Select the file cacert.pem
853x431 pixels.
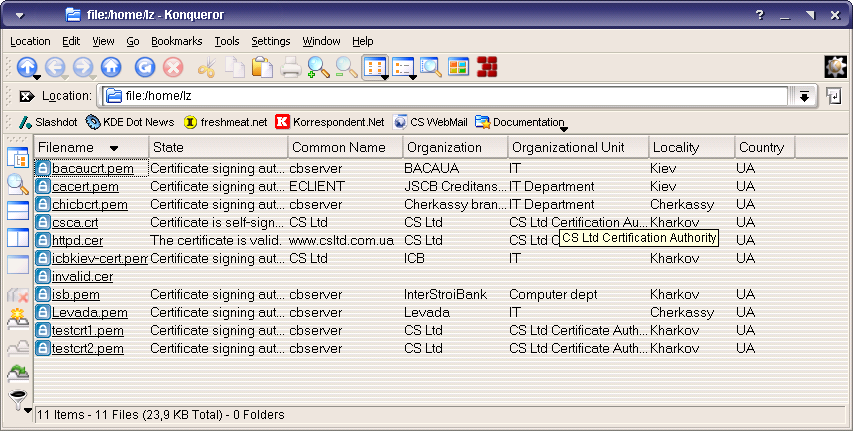coord(85,187)
